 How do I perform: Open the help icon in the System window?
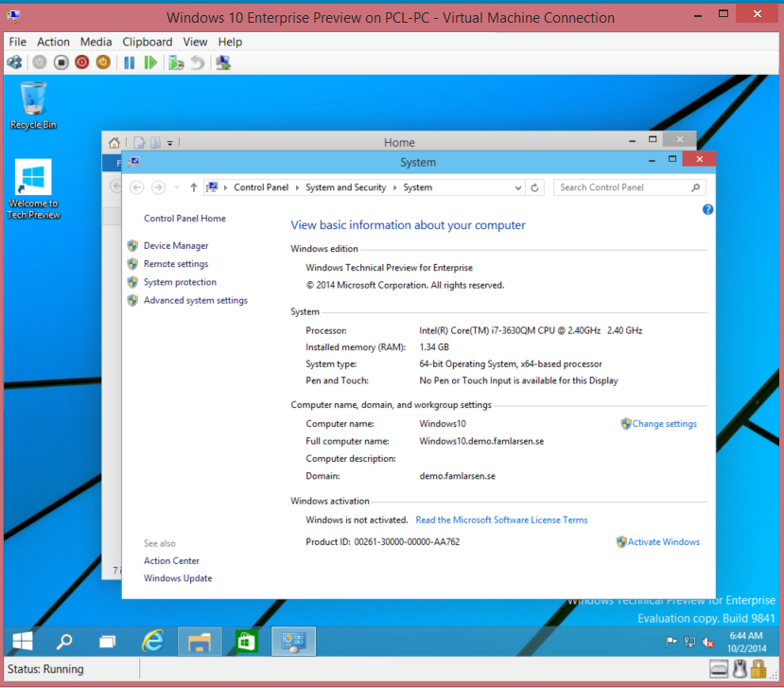(707, 209)
